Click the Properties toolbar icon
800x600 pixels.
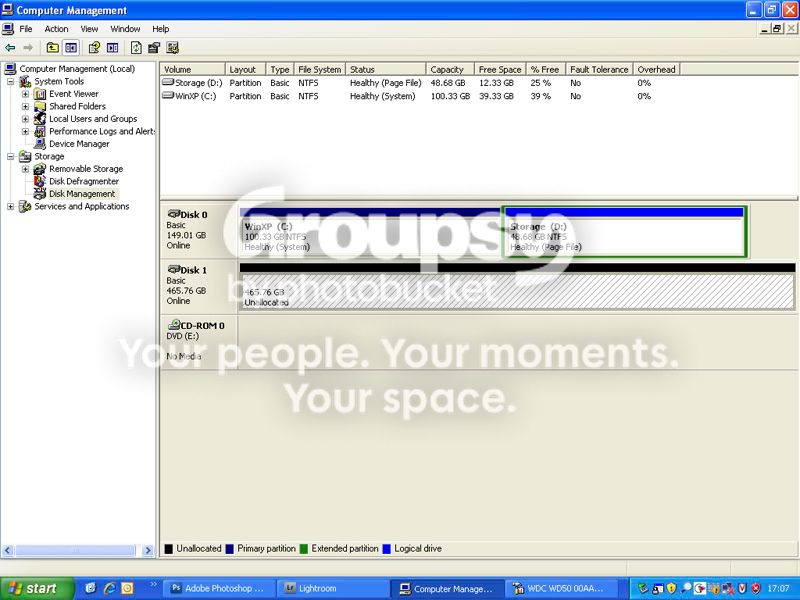coord(154,48)
